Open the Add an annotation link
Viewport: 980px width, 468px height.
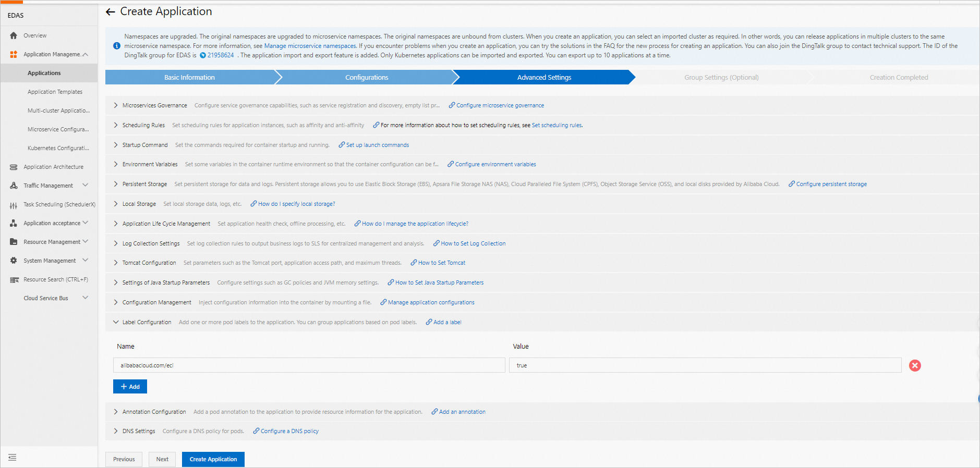click(462, 412)
